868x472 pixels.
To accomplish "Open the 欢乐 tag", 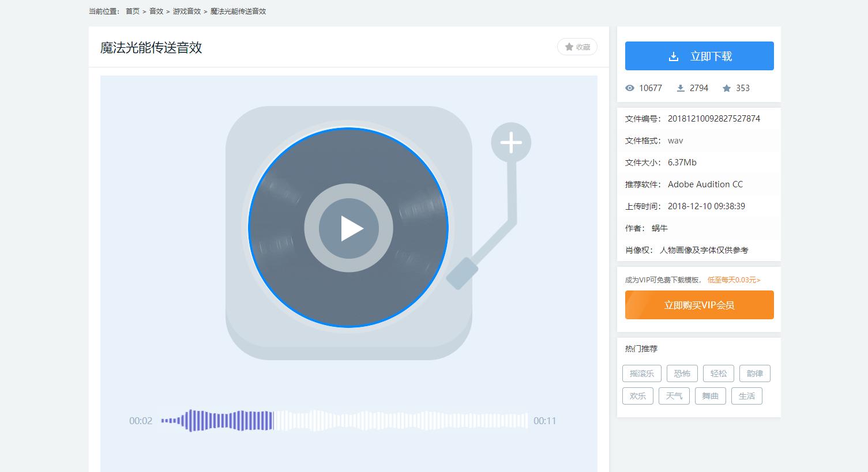I will click(x=638, y=396).
